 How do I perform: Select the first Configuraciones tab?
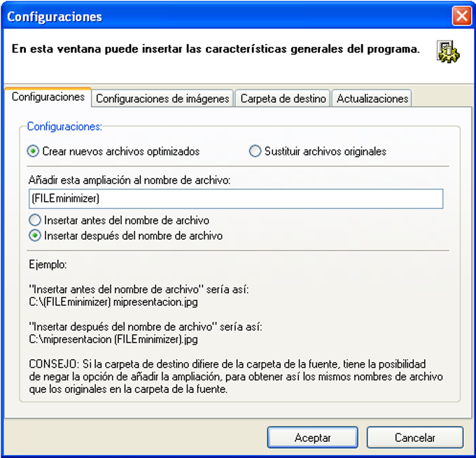pos(48,97)
